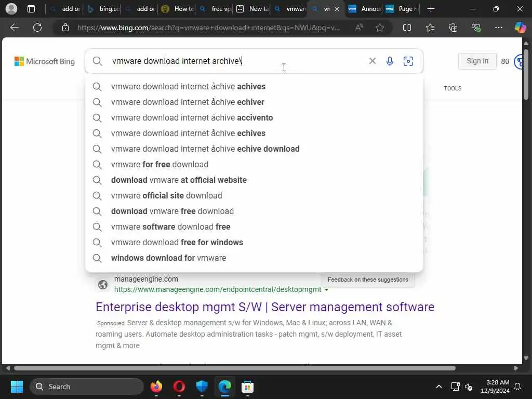
Task: Select 'download vmware free download' suggestion
Action: click(x=254, y=211)
